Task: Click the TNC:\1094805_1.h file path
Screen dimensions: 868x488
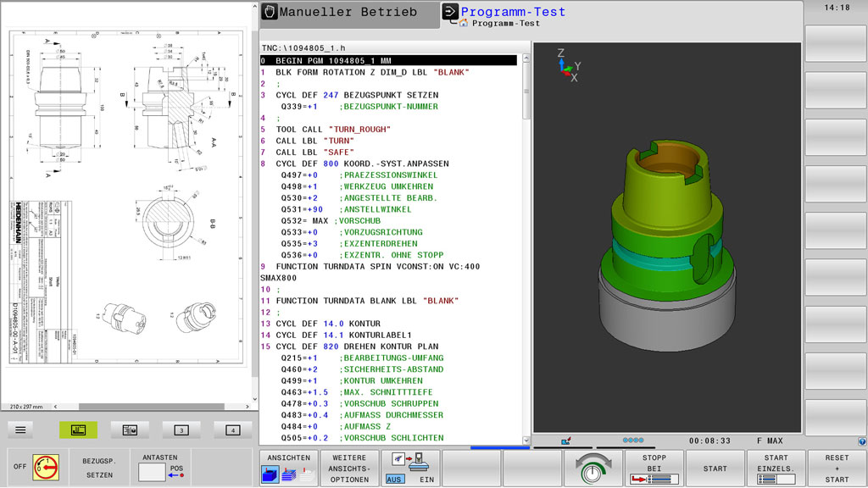Action: point(303,48)
